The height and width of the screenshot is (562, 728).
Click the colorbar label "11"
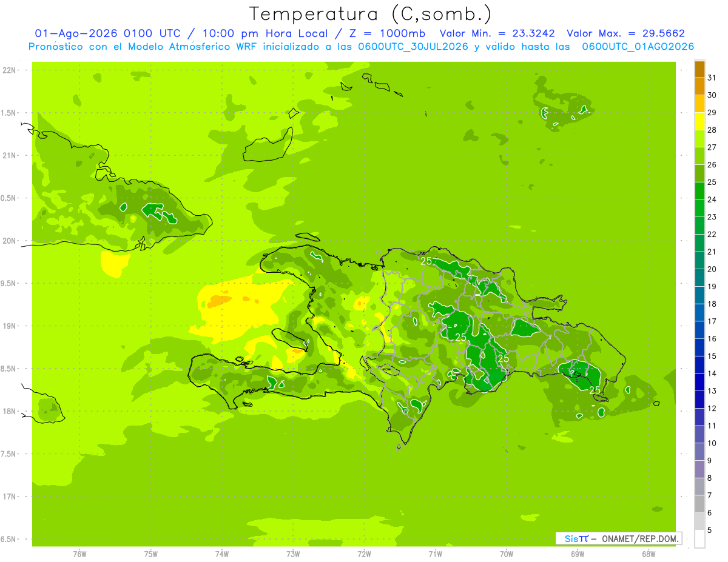[712, 426]
